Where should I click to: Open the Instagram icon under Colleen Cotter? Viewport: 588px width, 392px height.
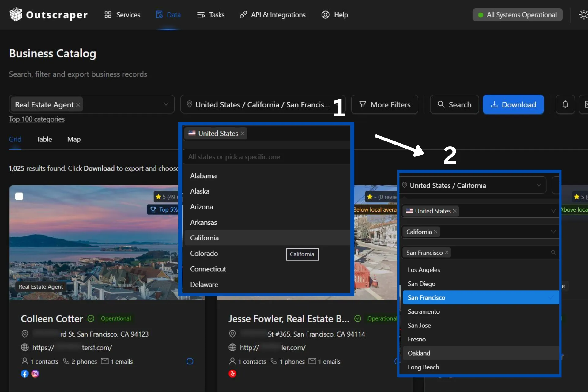pos(35,374)
